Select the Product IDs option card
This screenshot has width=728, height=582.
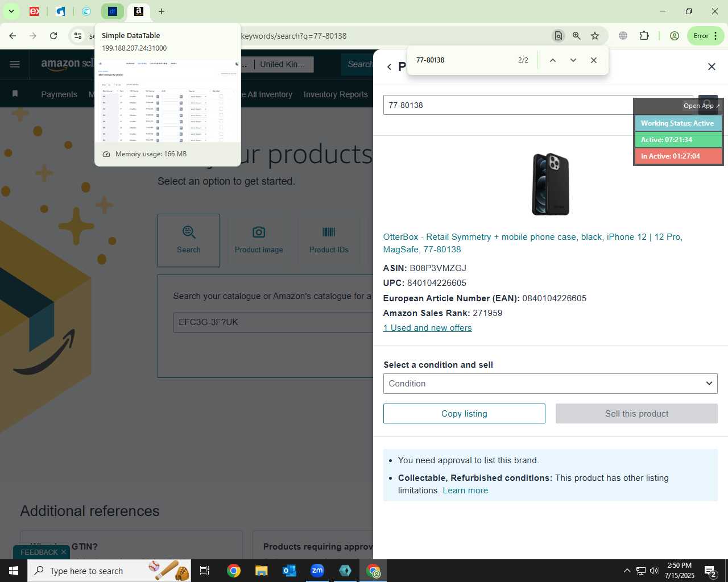click(x=329, y=240)
